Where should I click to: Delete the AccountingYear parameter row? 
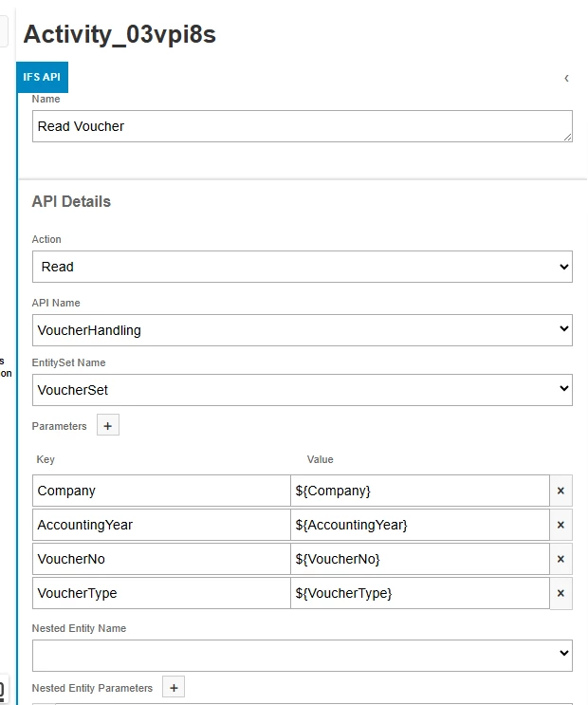(560, 525)
